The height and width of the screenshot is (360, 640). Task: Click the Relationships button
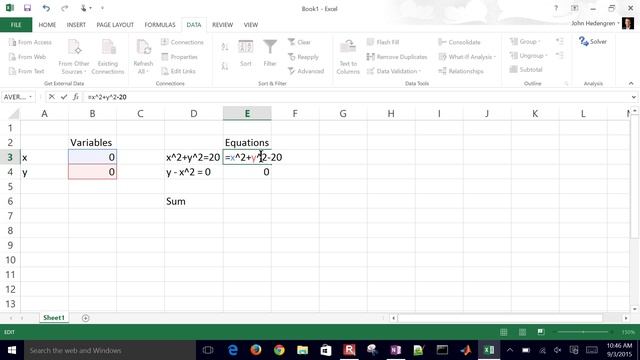coord(461,71)
